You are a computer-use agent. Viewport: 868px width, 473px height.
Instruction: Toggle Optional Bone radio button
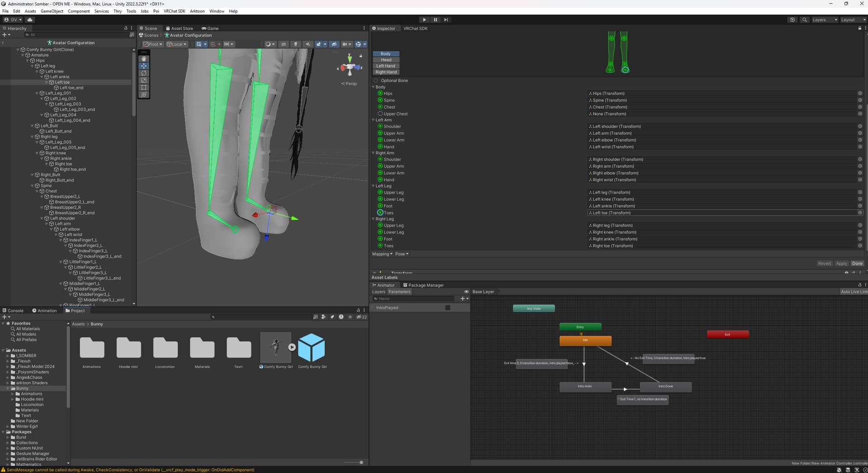(x=376, y=80)
